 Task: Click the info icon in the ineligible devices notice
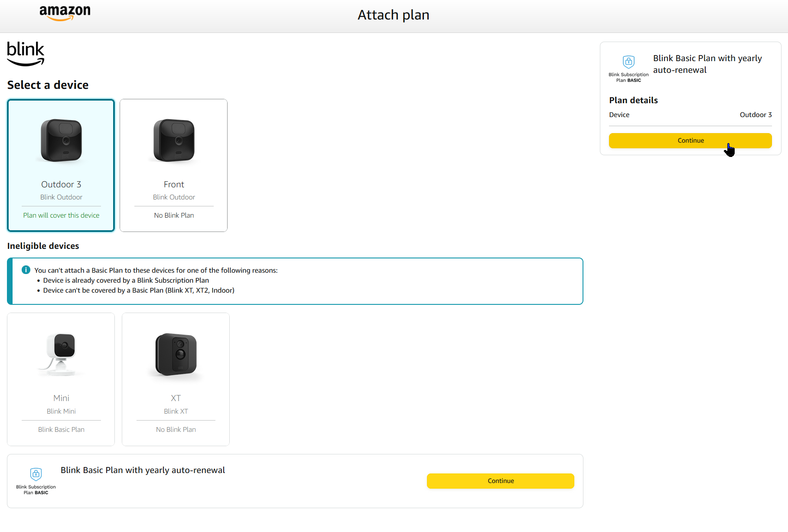tap(26, 270)
